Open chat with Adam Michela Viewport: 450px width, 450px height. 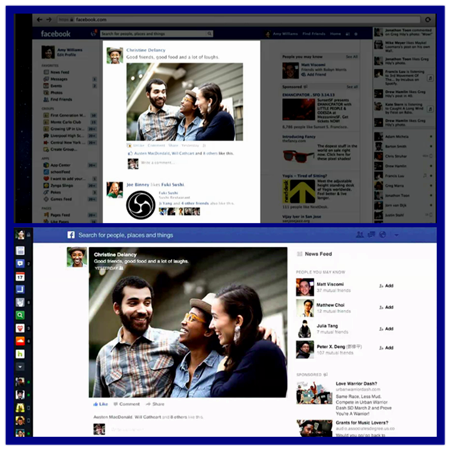coord(397,137)
